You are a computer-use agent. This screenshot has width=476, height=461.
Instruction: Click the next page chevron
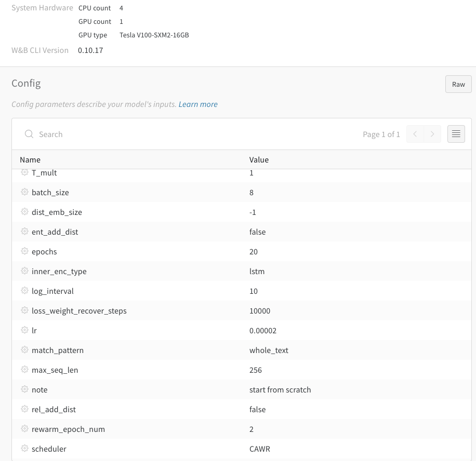432,134
